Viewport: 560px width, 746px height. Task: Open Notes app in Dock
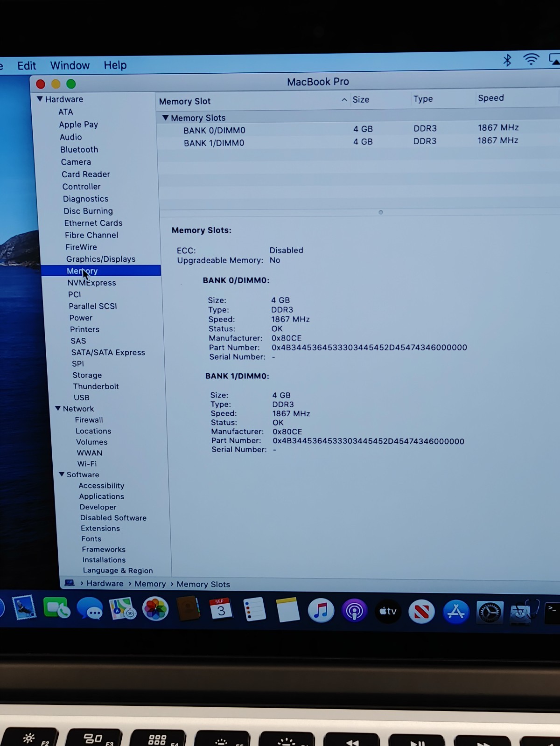[x=287, y=610]
